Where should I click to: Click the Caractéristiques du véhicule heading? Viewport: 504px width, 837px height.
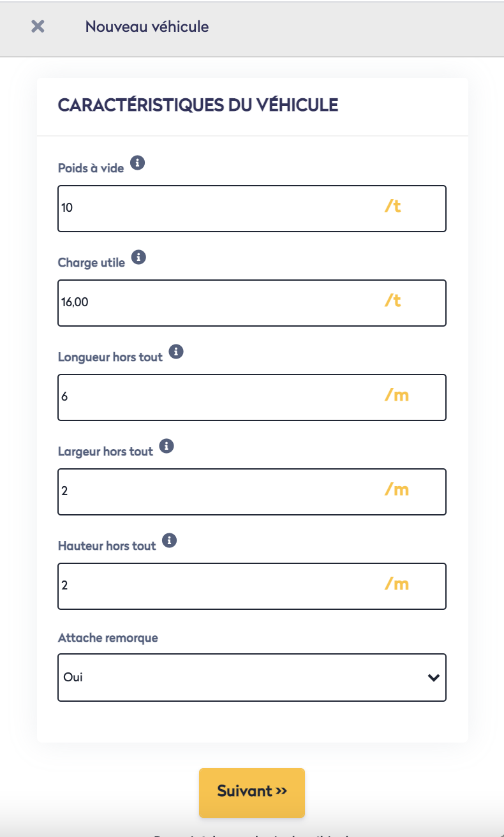click(198, 105)
